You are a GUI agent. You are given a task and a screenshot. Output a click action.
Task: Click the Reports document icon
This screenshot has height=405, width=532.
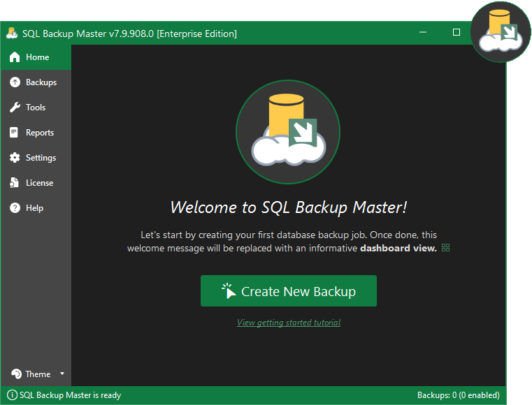coord(14,132)
